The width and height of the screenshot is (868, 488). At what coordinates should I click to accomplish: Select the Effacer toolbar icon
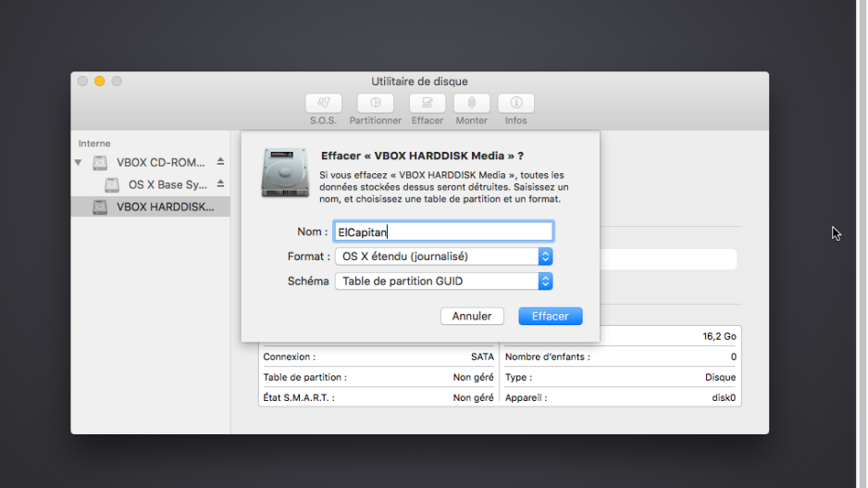428,103
